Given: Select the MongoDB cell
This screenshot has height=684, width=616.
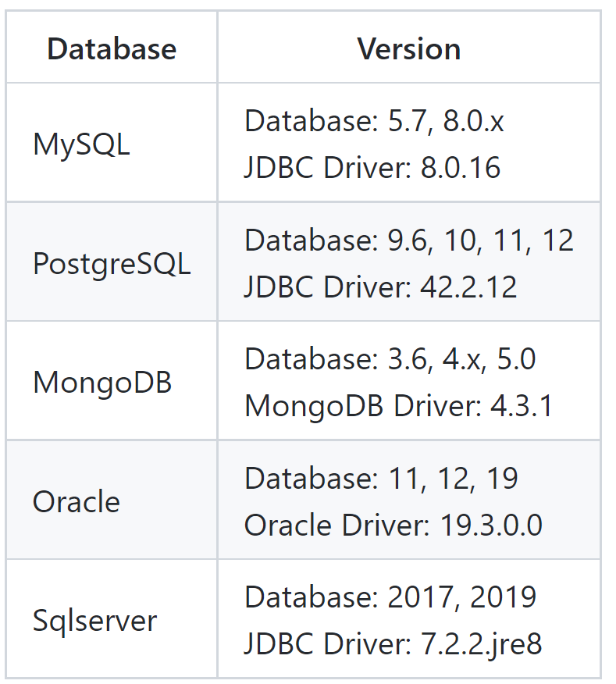Looking at the screenshot, I should pos(101,383).
